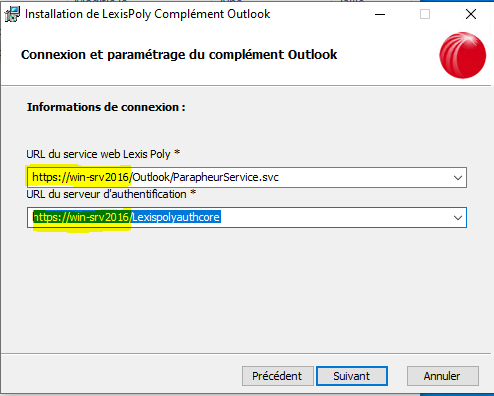Click the red LexisNexis globe logo
Viewport: 494px width, 396px height.
463,55
